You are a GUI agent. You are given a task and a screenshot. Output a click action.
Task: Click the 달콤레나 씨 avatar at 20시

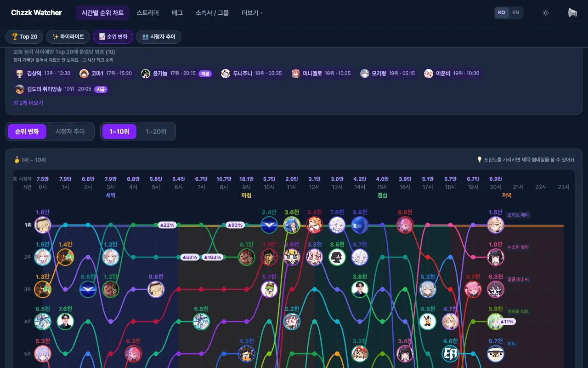(x=496, y=289)
